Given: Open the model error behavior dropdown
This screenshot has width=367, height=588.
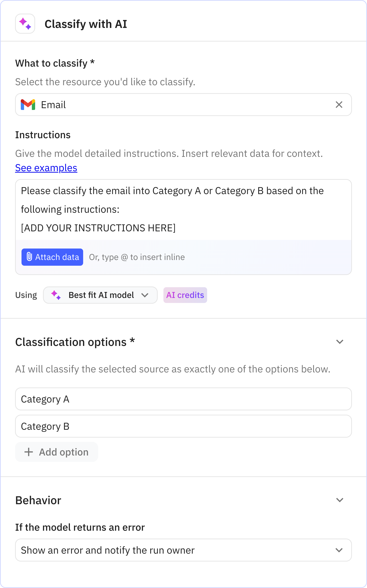Looking at the screenshot, I should pyautogui.click(x=183, y=550).
